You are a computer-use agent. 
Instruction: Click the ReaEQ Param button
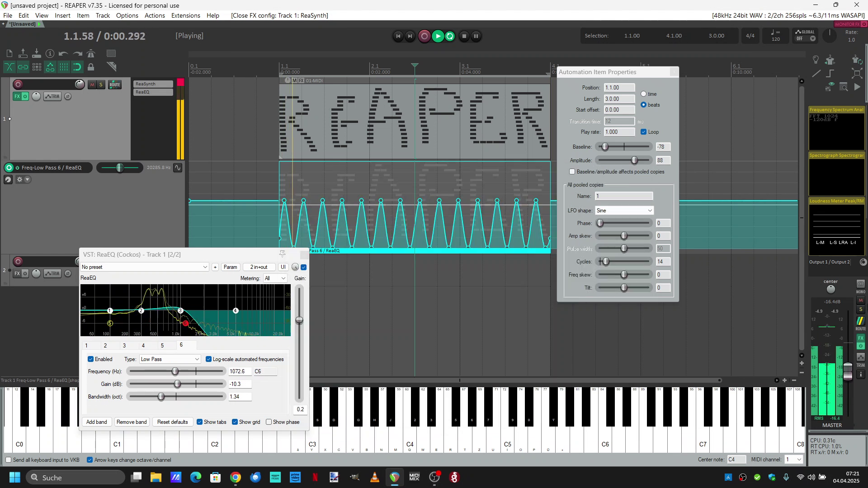[230, 267]
